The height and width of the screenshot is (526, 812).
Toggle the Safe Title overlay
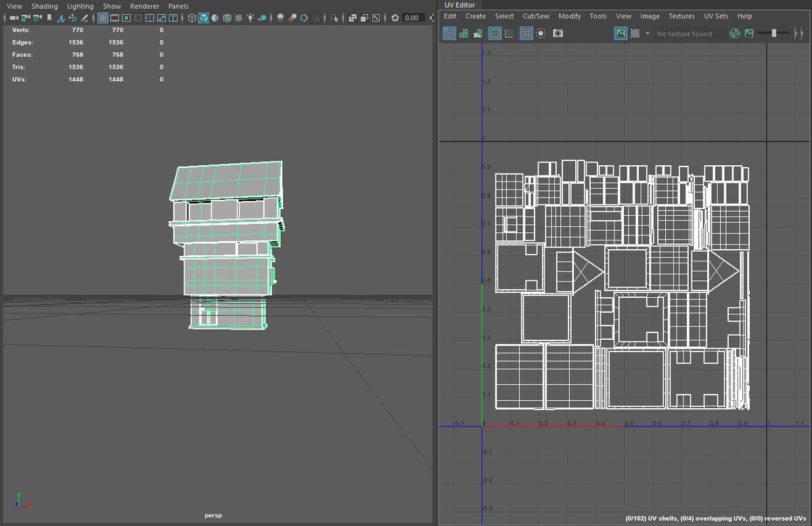173,18
